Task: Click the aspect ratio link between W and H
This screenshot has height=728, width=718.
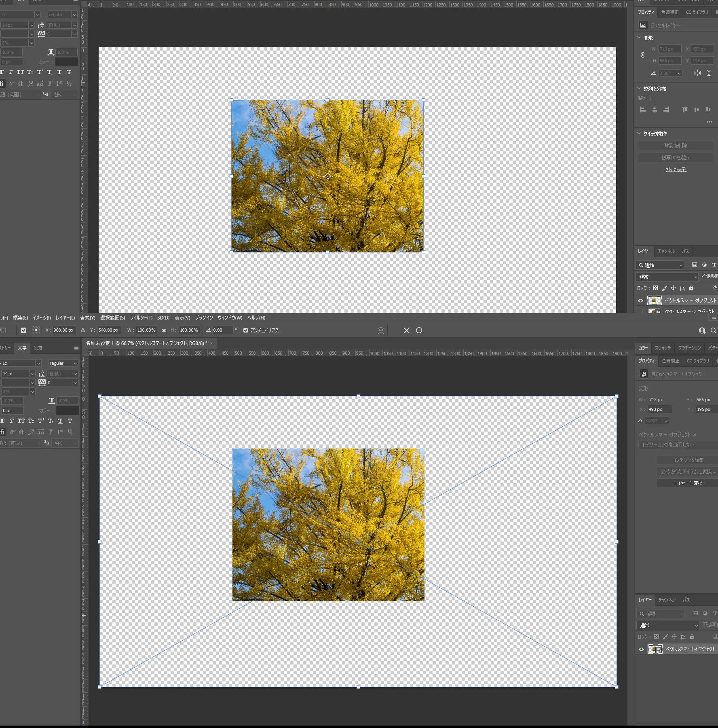Action: (164, 330)
